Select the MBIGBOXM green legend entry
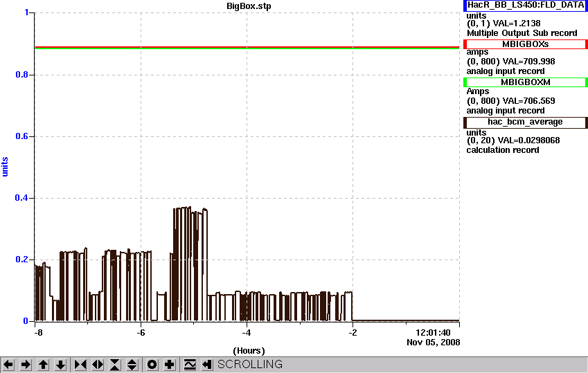588x373 pixels. pos(526,82)
